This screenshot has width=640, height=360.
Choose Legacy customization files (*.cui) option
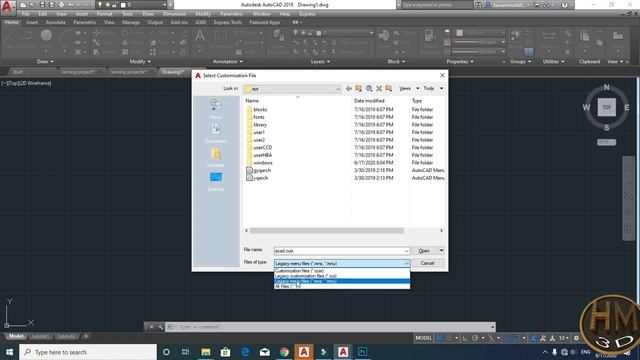pyautogui.click(x=342, y=276)
